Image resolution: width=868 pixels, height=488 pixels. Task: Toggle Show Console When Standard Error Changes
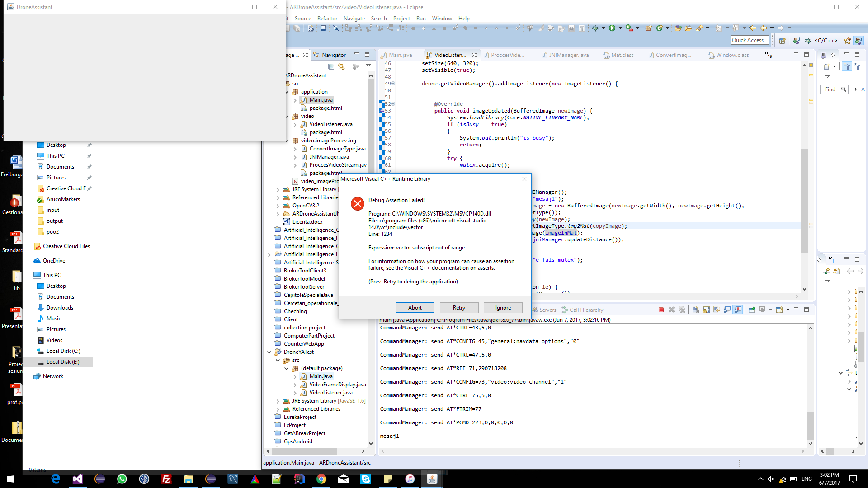click(738, 310)
